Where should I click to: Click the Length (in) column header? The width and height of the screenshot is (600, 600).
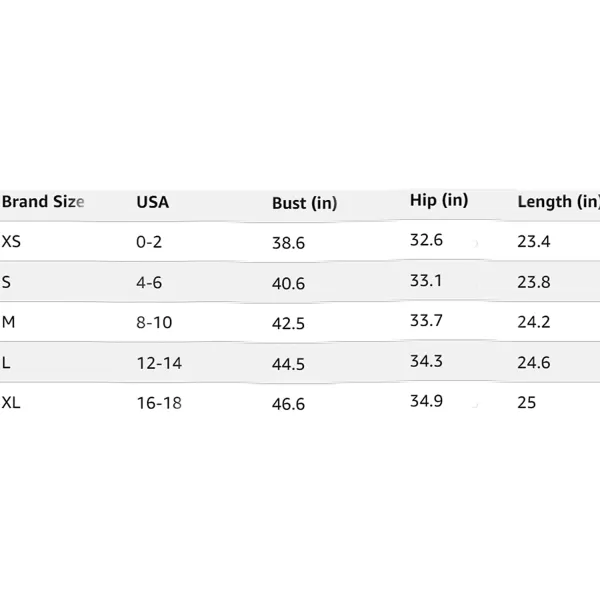[x=558, y=202]
